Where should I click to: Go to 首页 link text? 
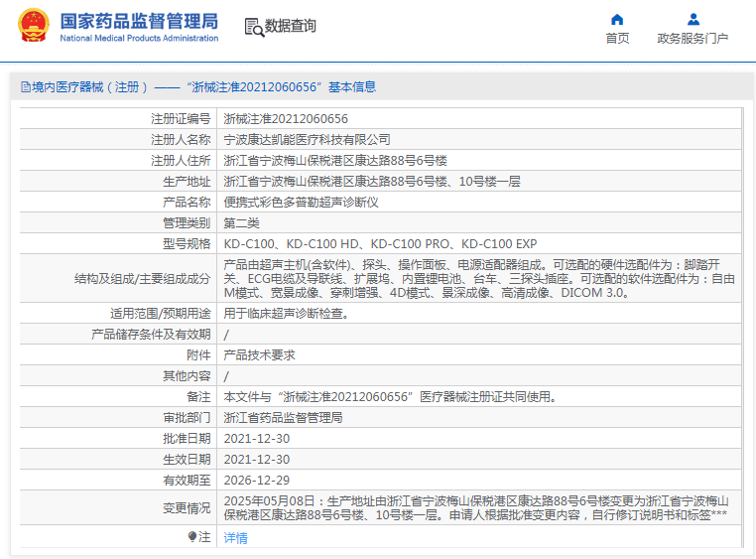617,38
